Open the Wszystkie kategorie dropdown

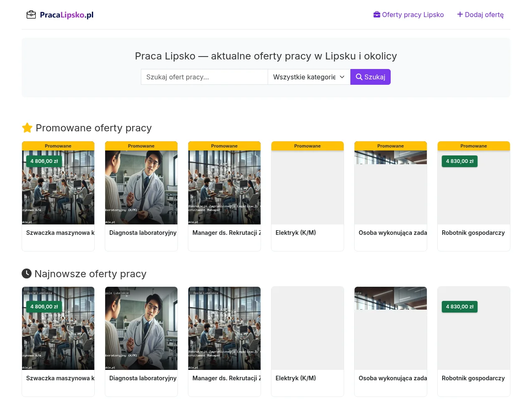pyautogui.click(x=309, y=77)
